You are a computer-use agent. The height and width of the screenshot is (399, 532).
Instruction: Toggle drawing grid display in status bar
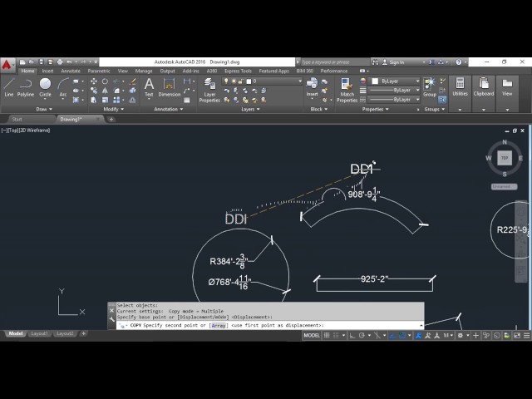tap(327, 336)
